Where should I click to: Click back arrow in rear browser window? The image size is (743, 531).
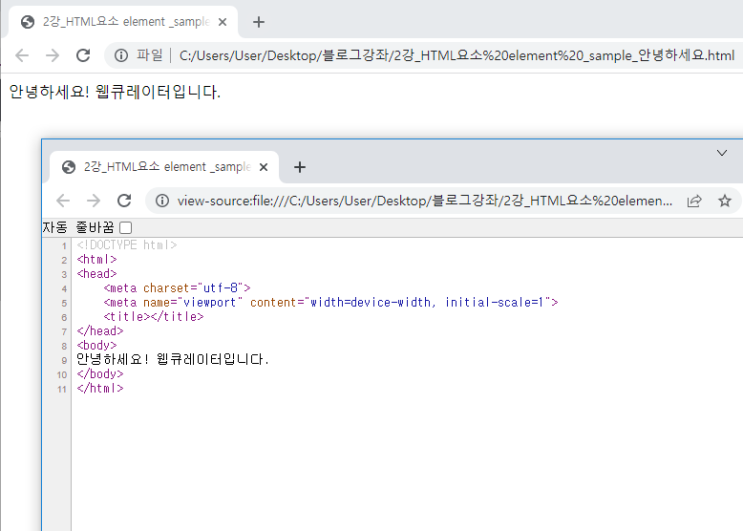[x=22, y=55]
